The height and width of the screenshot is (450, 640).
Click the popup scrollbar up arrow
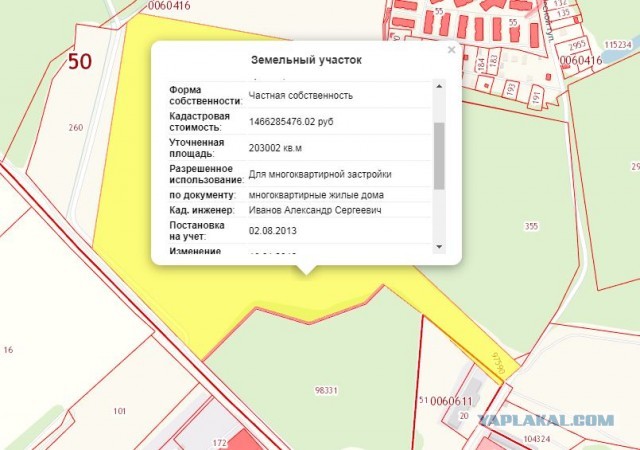pos(439,86)
